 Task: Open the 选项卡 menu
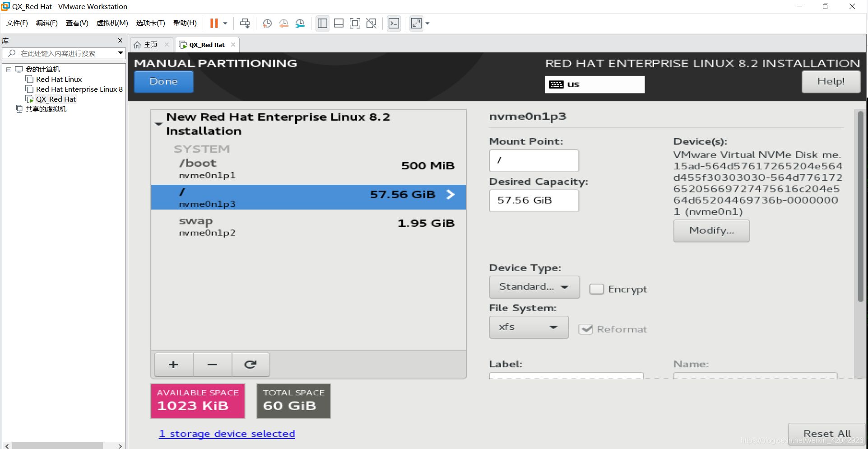(150, 23)
